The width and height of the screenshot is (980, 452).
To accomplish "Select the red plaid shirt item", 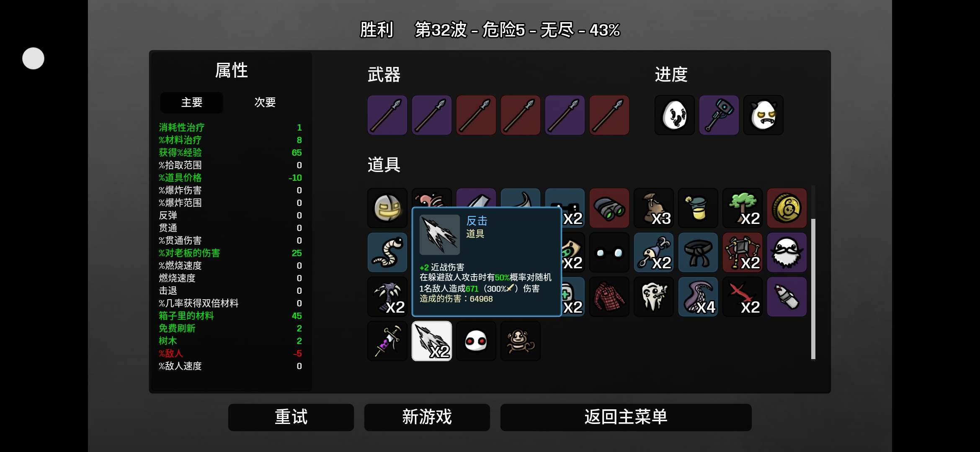I will pos(609,297).
